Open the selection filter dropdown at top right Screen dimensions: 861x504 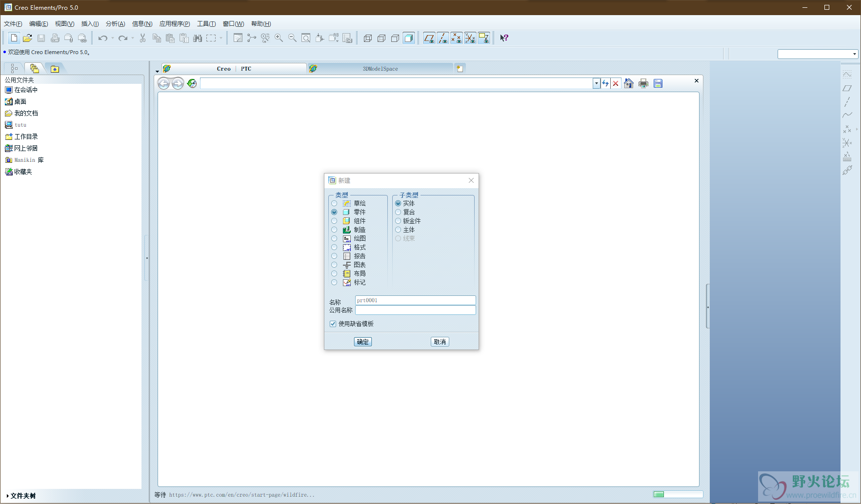854,54
